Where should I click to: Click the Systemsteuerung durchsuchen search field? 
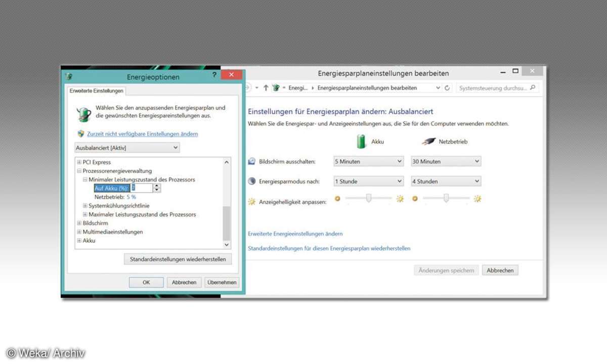pyautogui.click(x=498, y=88)
